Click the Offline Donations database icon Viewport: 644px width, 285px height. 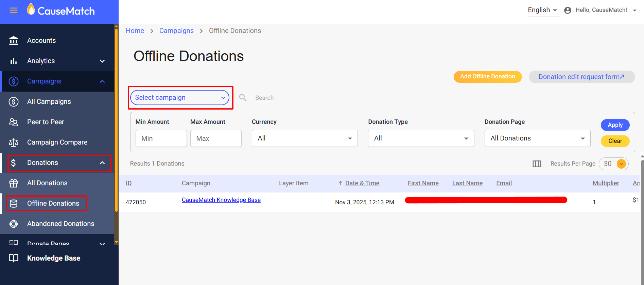14,204
